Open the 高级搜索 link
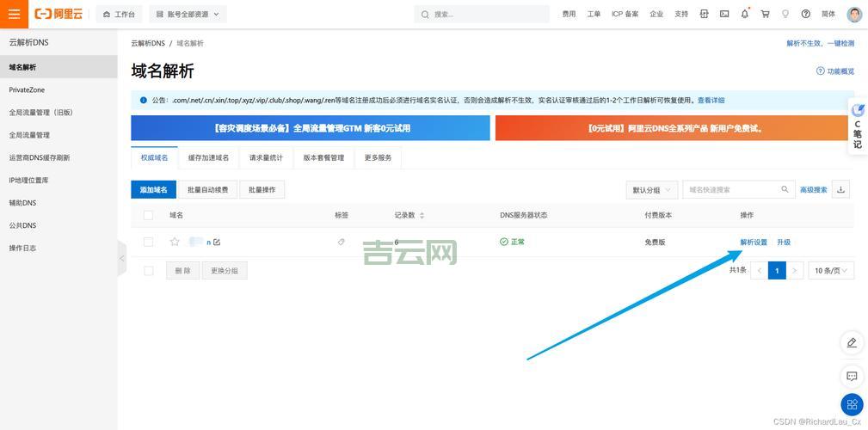This screenshot has width=868, height=430. 814,189
